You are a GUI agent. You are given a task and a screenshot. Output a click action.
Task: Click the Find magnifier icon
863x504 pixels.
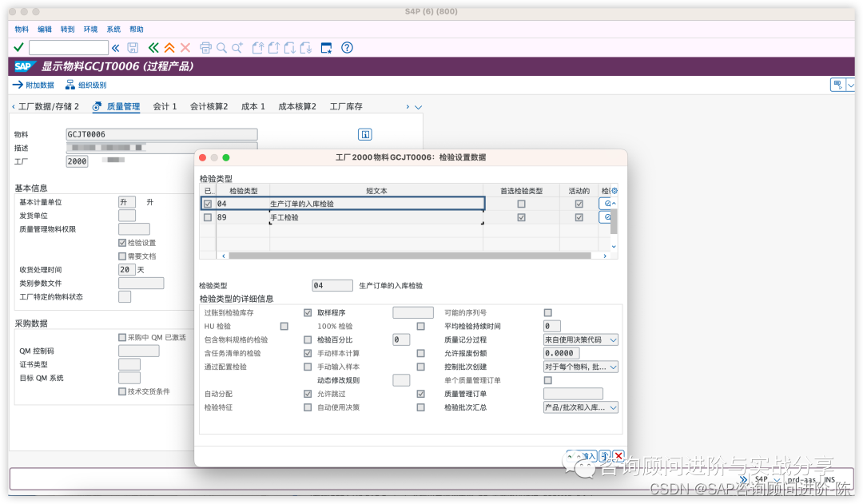click(x=221, y=48)
